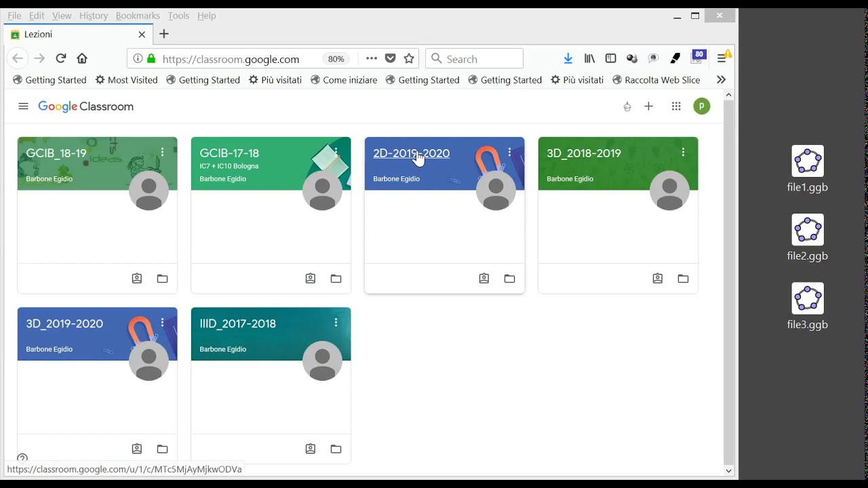Open the View menu
This screenshot has height=488, width=868.
pos(62,16)
